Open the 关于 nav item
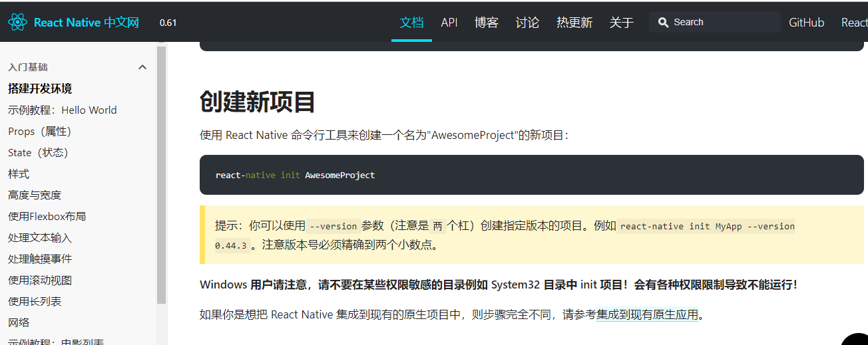868x345 pixels. pos(622,23)
